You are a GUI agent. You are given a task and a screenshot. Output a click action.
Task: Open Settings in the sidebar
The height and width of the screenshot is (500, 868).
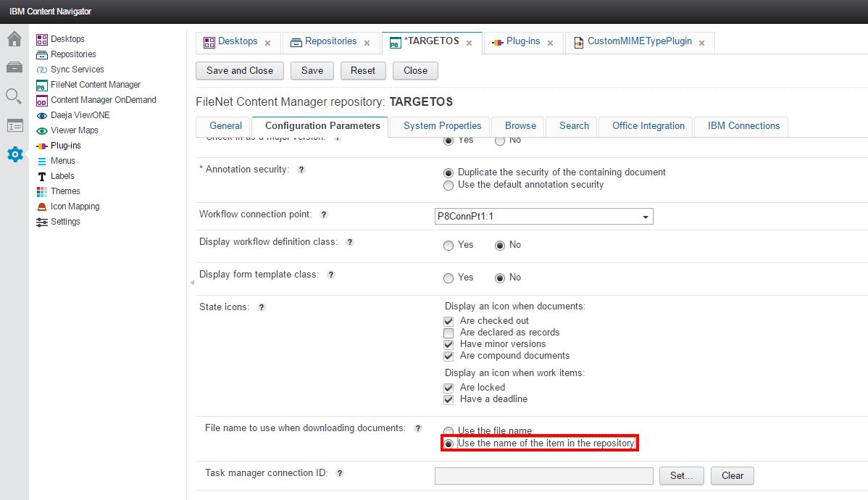58,222
